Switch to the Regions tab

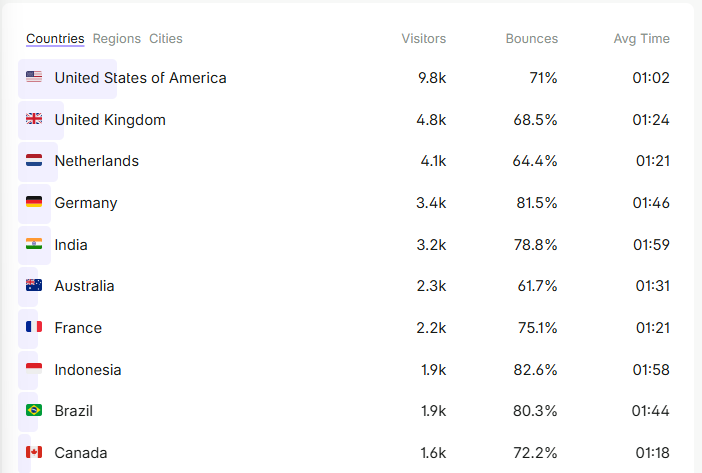117,39
